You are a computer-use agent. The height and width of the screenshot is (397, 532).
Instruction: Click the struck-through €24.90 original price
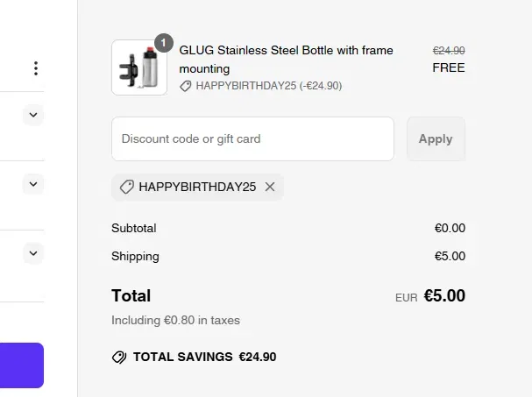click(x=449, y=51)
